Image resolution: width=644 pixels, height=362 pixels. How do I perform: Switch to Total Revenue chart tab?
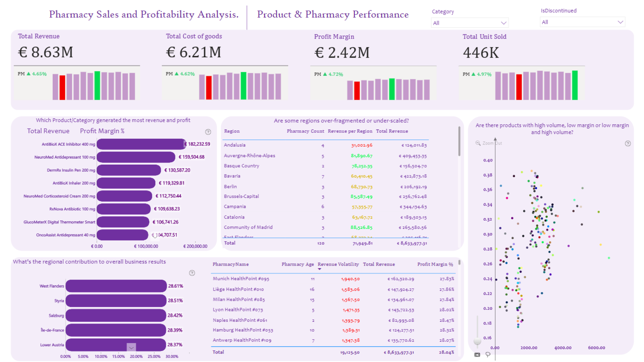click(48, 131)
